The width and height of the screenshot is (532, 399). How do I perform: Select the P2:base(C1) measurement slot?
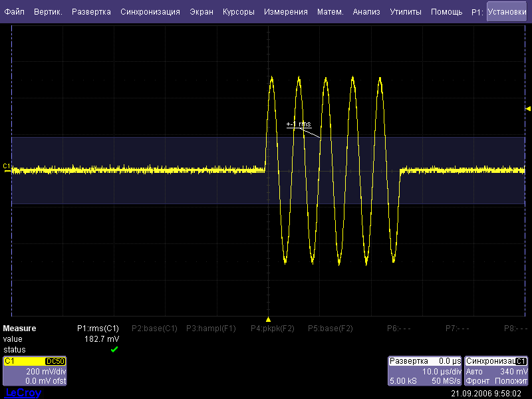click(x=154, y=329)
